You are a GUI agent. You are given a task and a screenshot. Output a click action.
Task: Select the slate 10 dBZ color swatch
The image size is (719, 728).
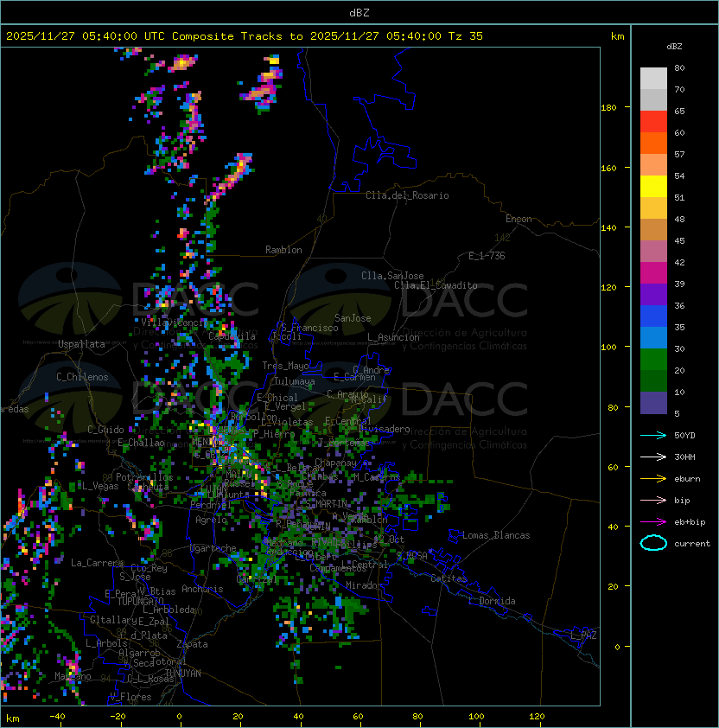click(x=653, y=403)
